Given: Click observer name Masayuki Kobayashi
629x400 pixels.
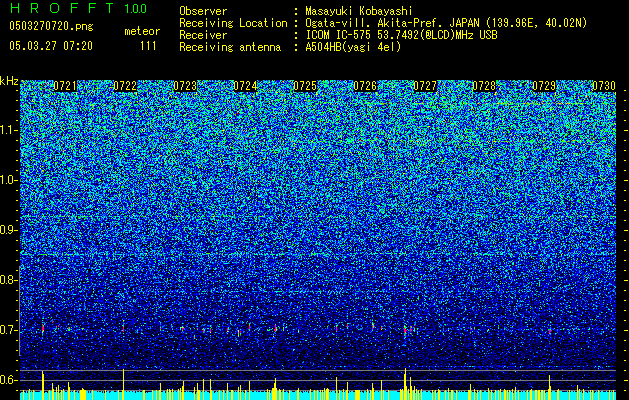Looking at the screenshot, I should point(359,11).
